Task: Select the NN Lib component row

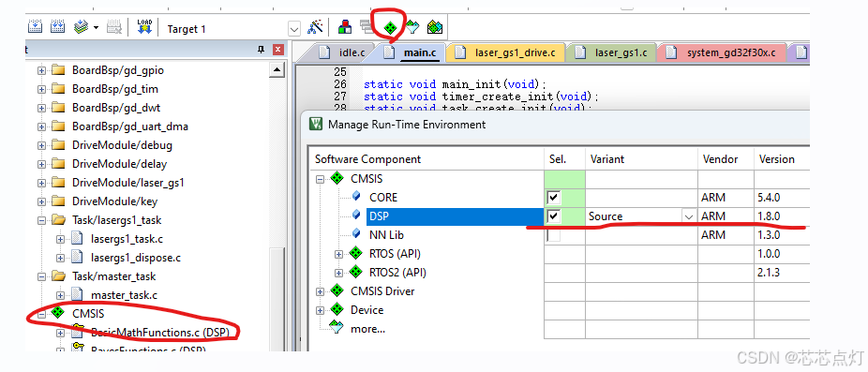Action: (386, 235)
